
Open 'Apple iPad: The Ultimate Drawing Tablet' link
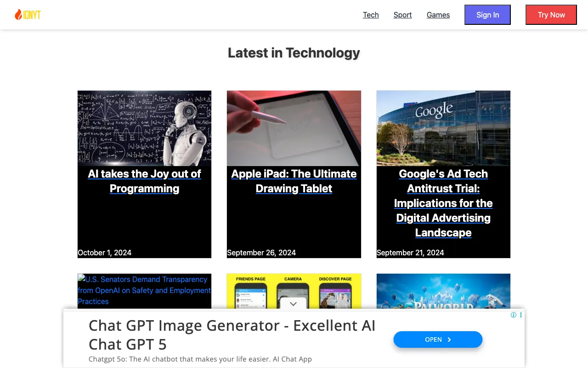[294, 181]
